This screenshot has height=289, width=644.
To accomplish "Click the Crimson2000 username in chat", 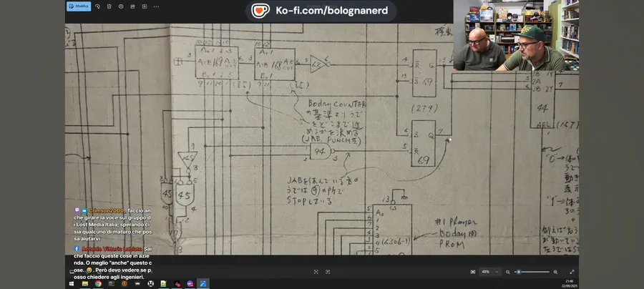I will click(106, 210).
